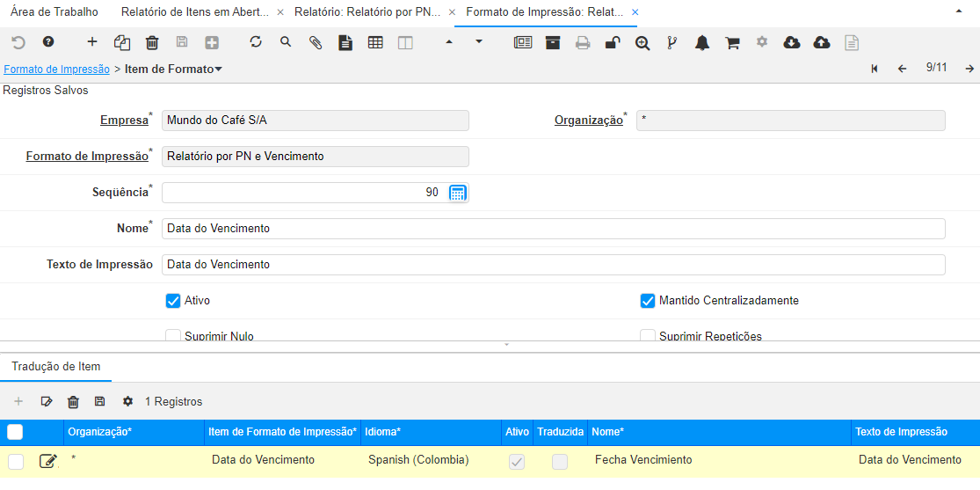Image resolution: width=980 pixels, height=490 pixels.
Task: Switch to Área de Trabalho tab
Action: [x=54, y=12]
